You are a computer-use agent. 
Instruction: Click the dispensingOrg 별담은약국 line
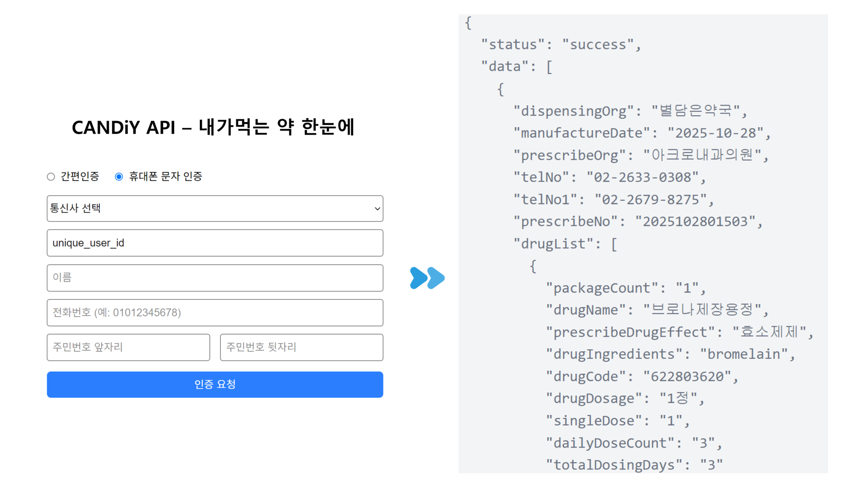coord(630,111)
